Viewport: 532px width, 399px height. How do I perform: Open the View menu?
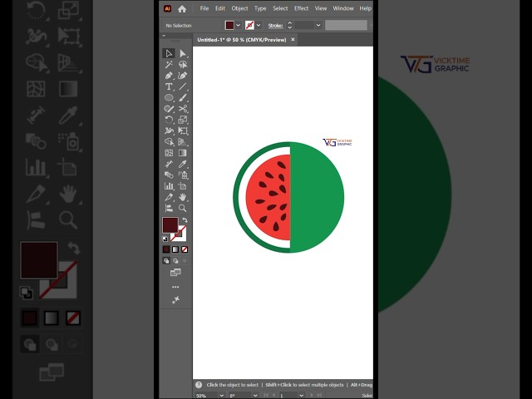[x=321, y=8]
